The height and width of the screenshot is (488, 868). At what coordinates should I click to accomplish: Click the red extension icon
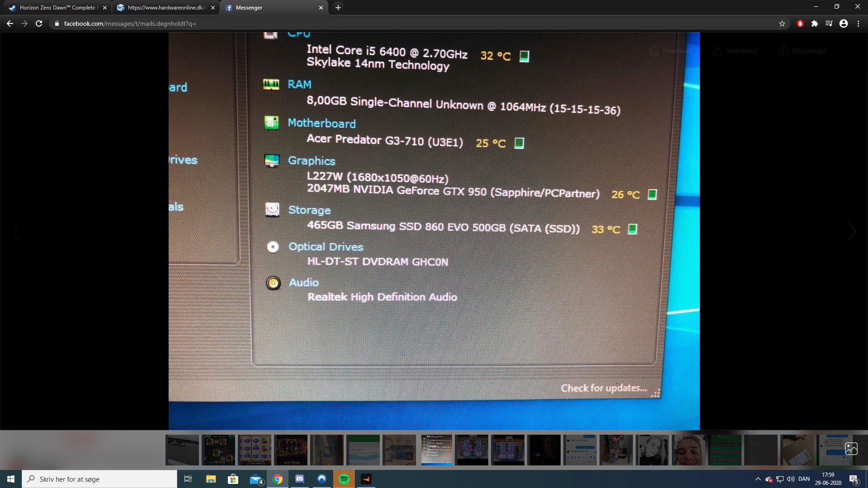(x=800, y=23)
